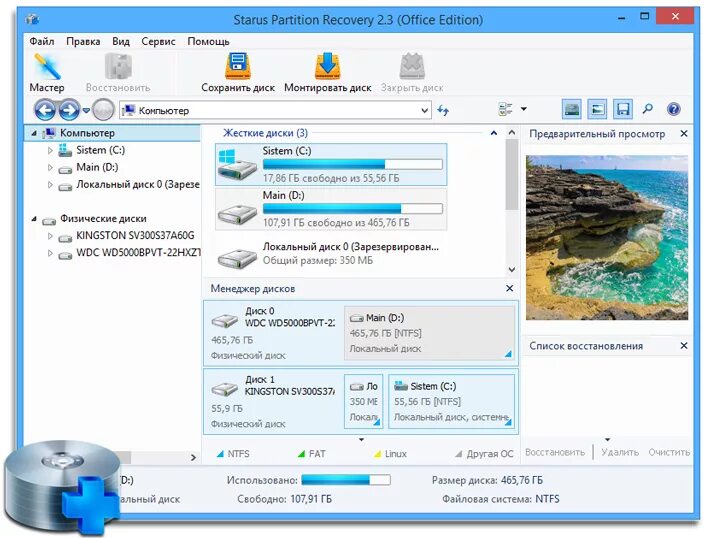Select Main (D:) in the tree
The height and width of the screenshot is (538, 705).
click(97, 167)
